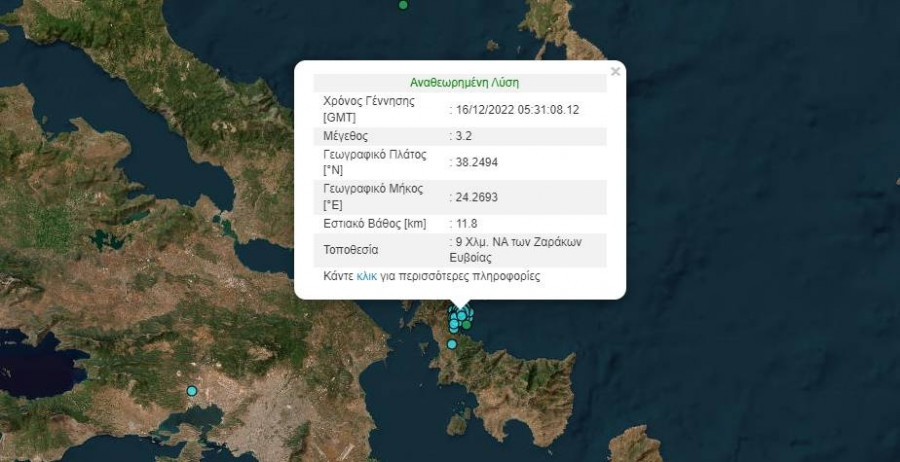Click the focal depth value 11.8
The width and height of the screenshot is (900, 462).
tap(466, 223)
